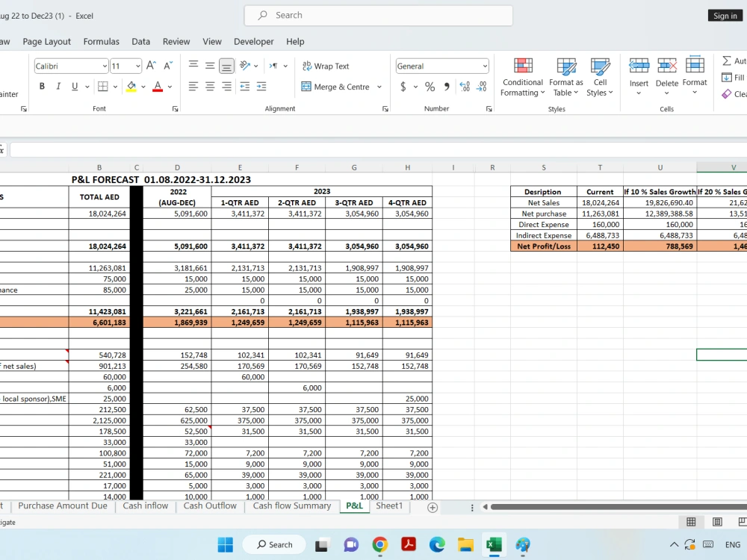Select the Net Profit/Loss cell

pos(544,246)
